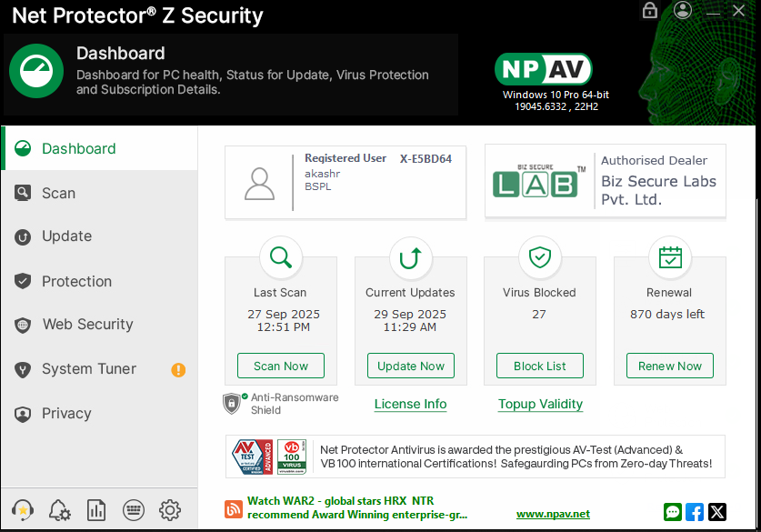Click the Facebook icon
Viewport: 761px width, 532px height.
pyautogui.click(x=695, y=512)
